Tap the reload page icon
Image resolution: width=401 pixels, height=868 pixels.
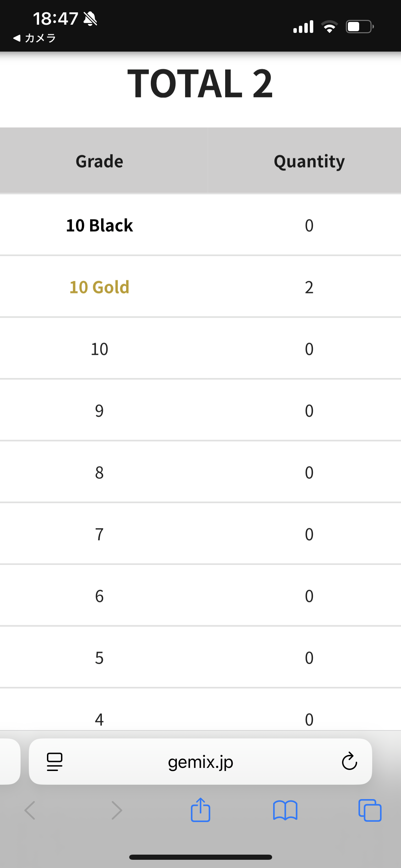[x=349, y=761]
